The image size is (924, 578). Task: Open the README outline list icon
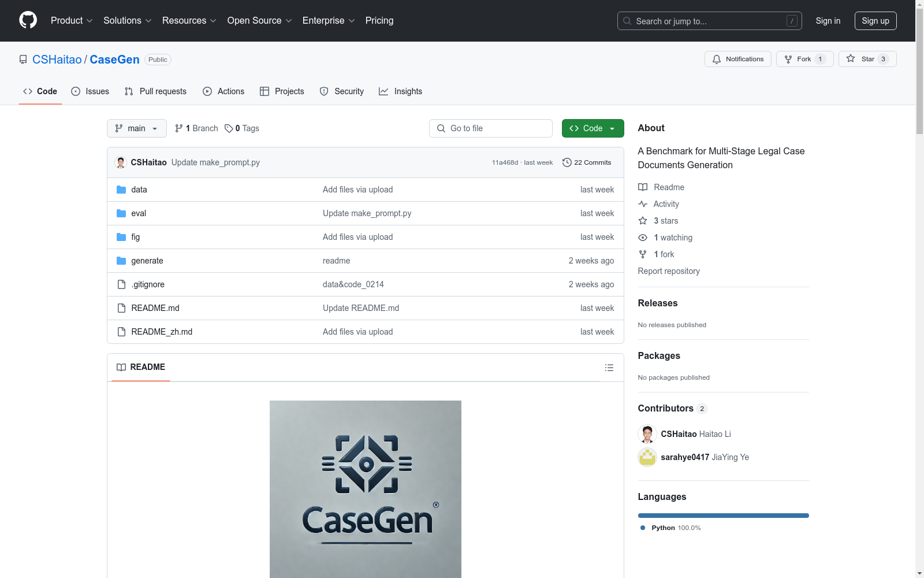coord(609,368)
